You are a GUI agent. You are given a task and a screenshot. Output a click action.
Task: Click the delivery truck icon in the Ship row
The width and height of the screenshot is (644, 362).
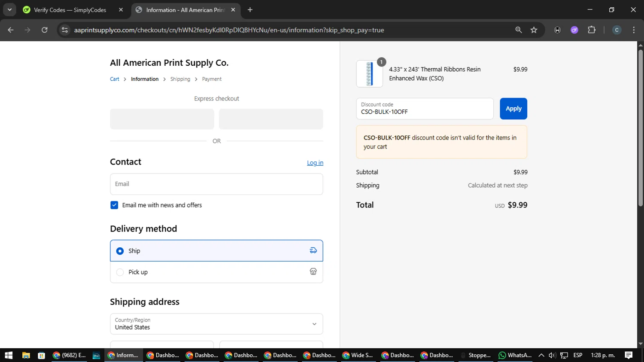pos(313,251)
